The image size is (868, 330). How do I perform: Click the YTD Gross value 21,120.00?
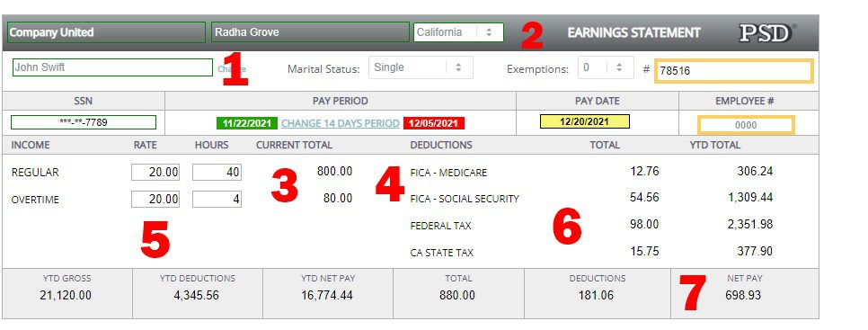[66, 296]
